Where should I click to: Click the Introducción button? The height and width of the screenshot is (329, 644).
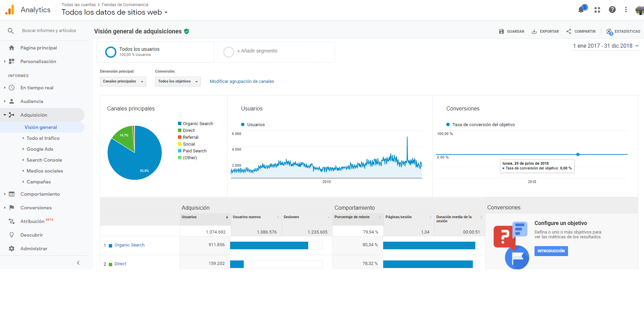[551, 251]
